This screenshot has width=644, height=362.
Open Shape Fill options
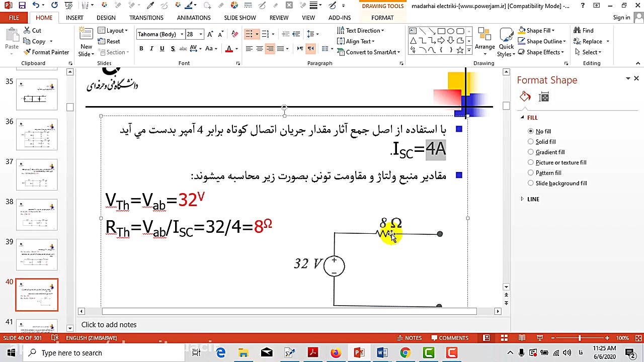539,30
